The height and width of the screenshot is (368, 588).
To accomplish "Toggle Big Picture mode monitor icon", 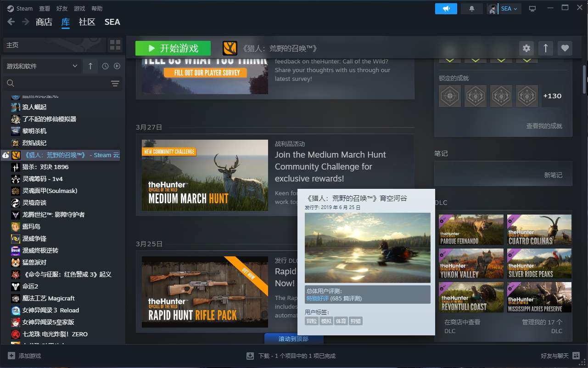I will (532, 9).
